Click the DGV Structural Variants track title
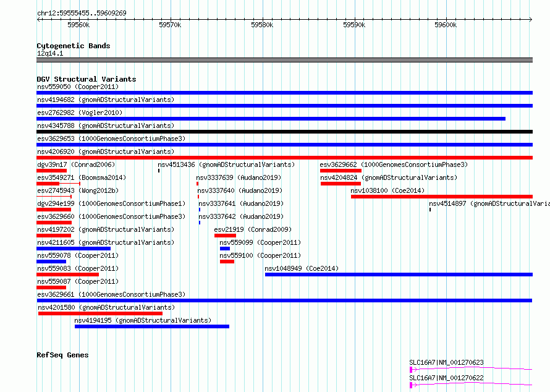The image size is (550, 392). pos(87,79)
